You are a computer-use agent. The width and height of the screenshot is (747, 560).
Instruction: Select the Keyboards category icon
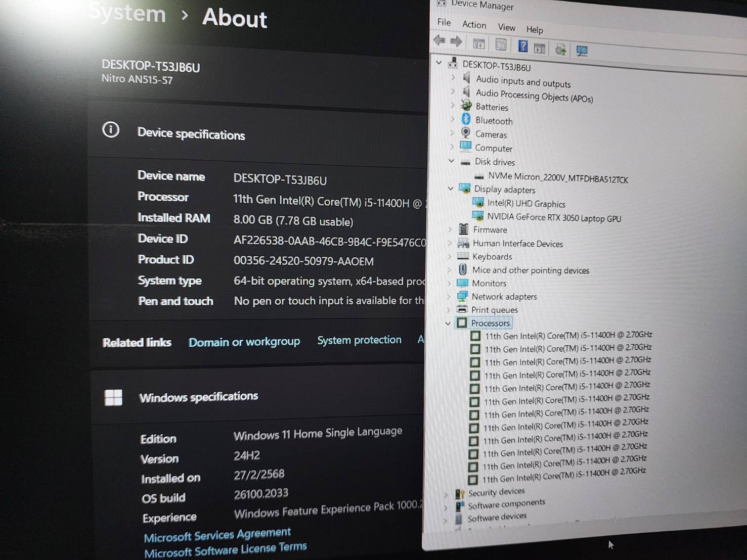463,256
